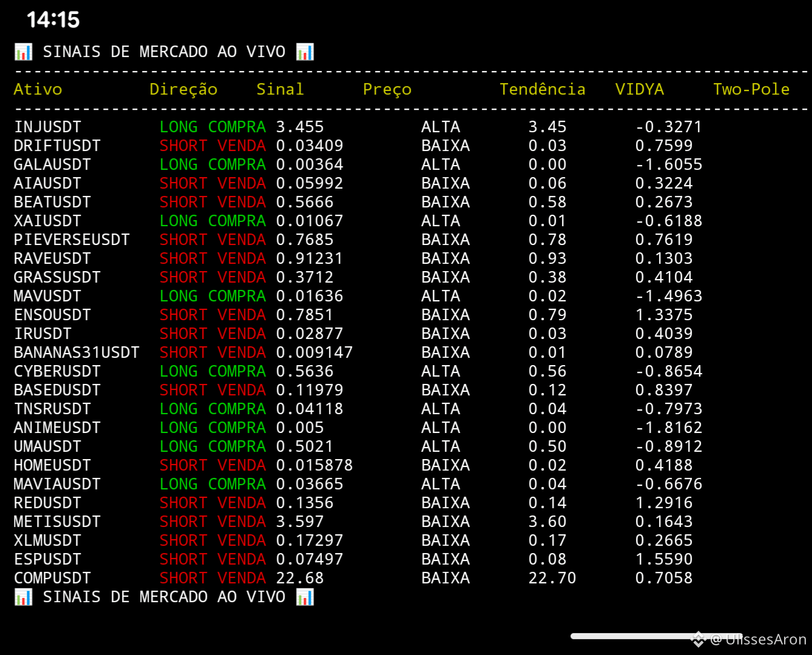
Task: Select the IRUSDT asset name
Action: [x=42, y=334]
